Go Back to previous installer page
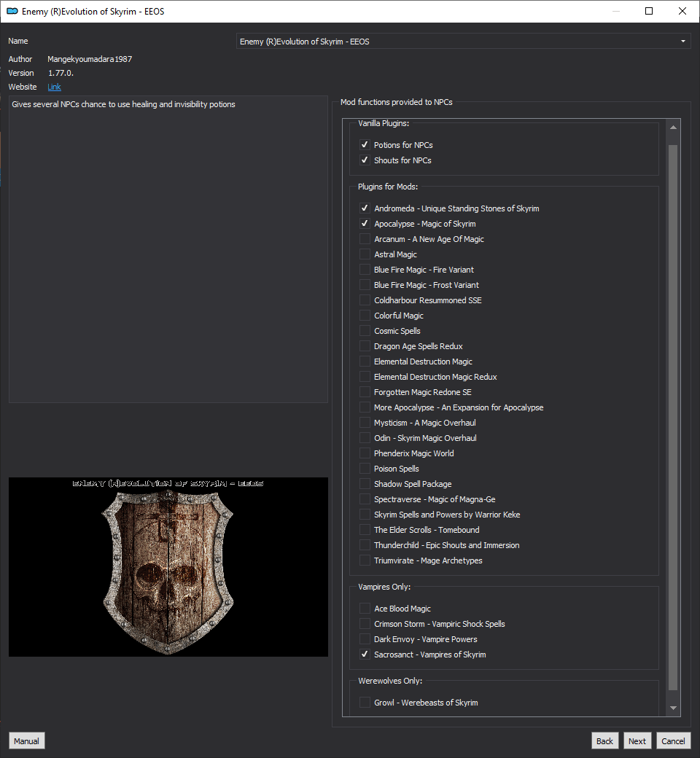Image resolution: width=700 pixels, height=758 pixels. [x=604, y=741]
